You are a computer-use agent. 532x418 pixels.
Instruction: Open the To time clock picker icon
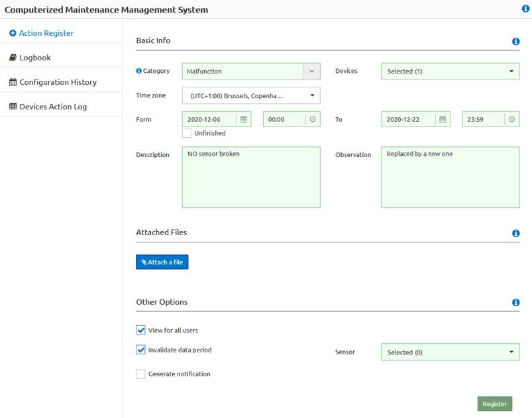[512, 119]
